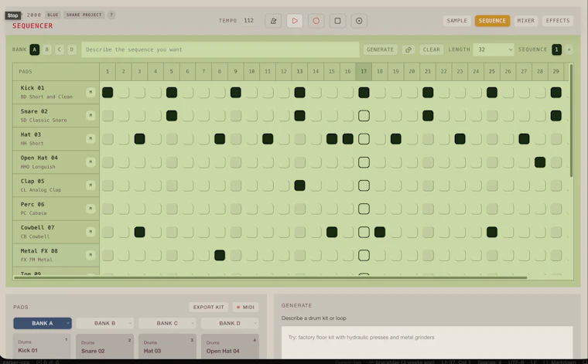Screen dimensions: 588x364
Task: Trigger the Snare 02 drum pad
Action: coord(105,347)
